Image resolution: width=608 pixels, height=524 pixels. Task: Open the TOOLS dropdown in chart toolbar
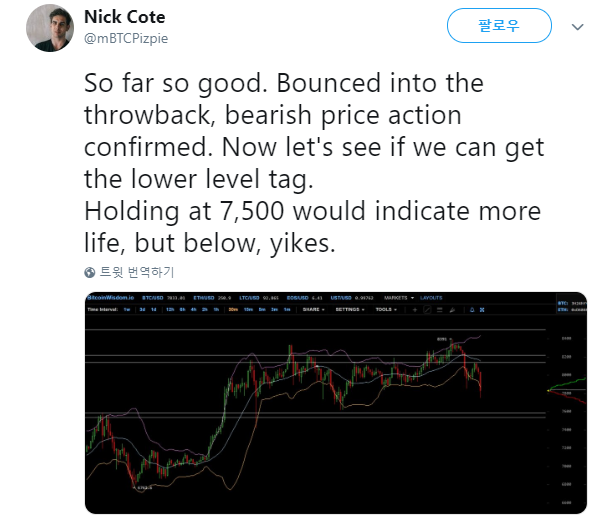click(x=386, y=310)
